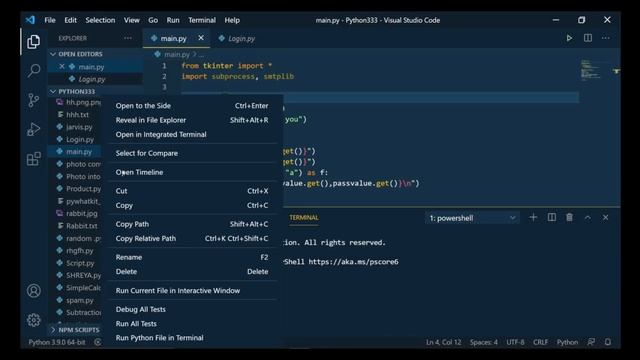Kill terminal with trash icon

pyautogui.click(x=569, y=218)
